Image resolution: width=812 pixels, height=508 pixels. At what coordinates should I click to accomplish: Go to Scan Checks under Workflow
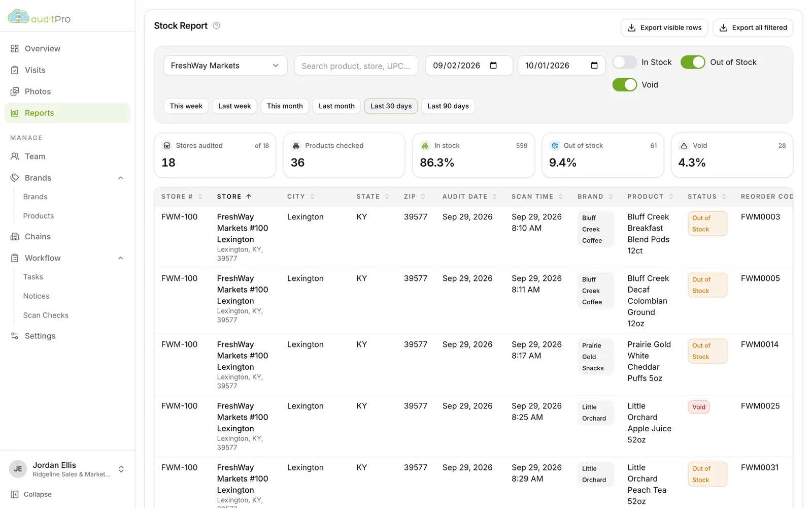tap(46, 315)
